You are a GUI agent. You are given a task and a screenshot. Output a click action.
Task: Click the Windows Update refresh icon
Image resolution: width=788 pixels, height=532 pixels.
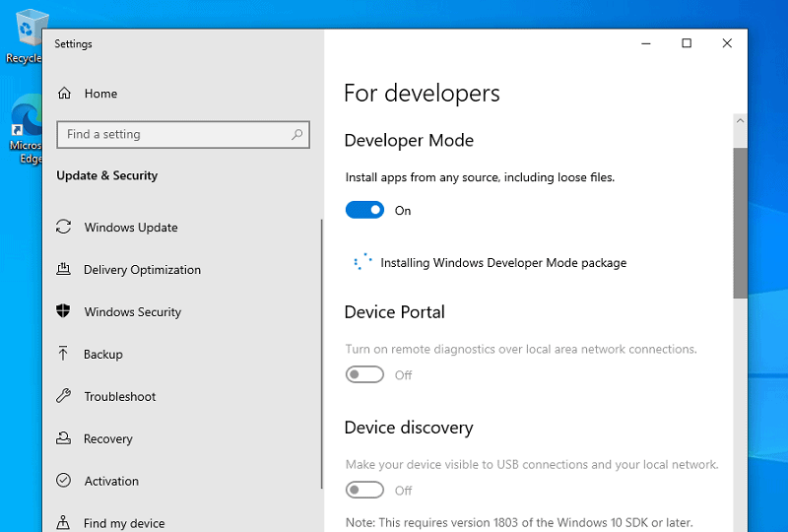[x=63, y=227]
